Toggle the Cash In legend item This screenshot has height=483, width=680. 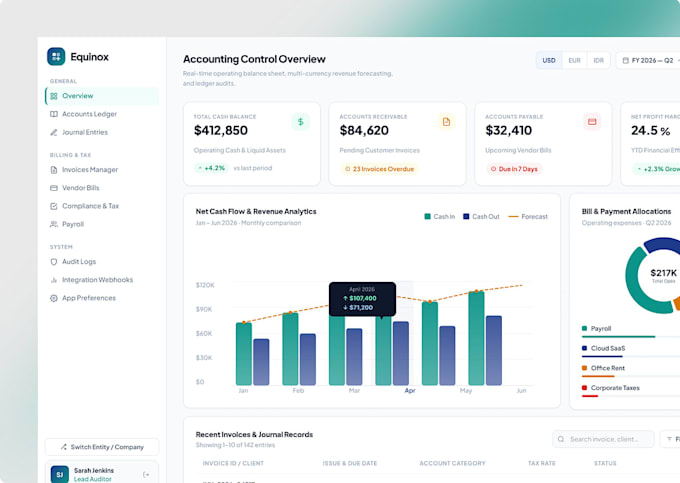pos(439,216)
